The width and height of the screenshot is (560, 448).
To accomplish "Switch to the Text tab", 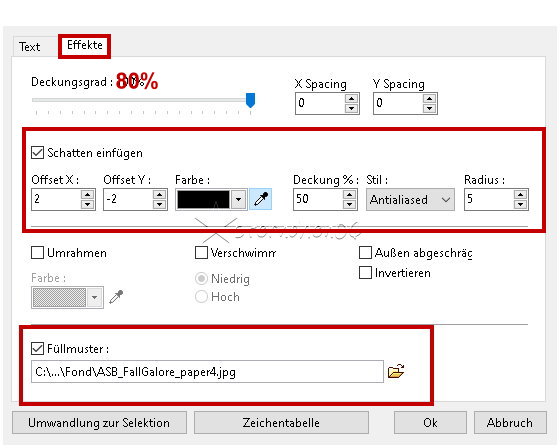I will coord(30,47).
